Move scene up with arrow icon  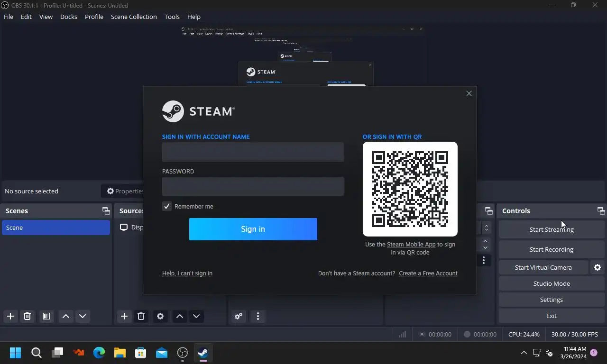(x=66, y=316)
